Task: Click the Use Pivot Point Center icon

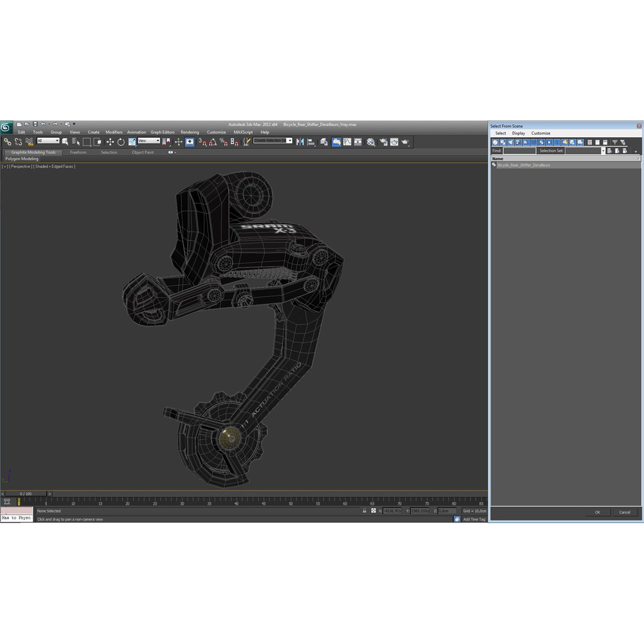Action: pyautogui.click(x=166, y=142)
